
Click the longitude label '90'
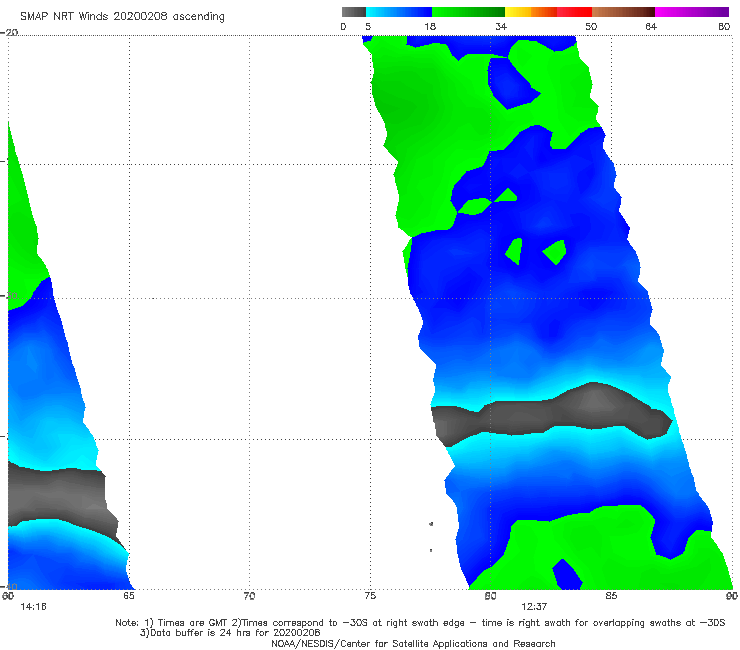[x=732, y=596]
